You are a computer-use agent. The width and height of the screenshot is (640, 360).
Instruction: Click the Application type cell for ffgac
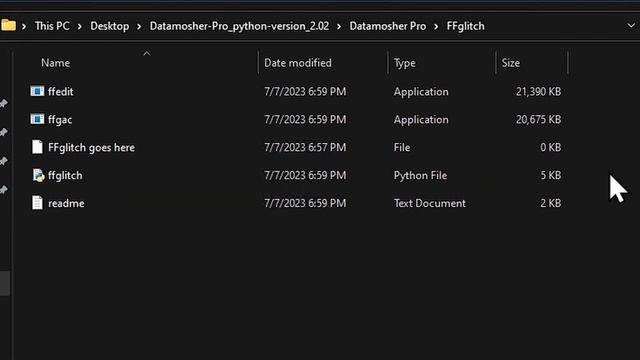[421, 120]
